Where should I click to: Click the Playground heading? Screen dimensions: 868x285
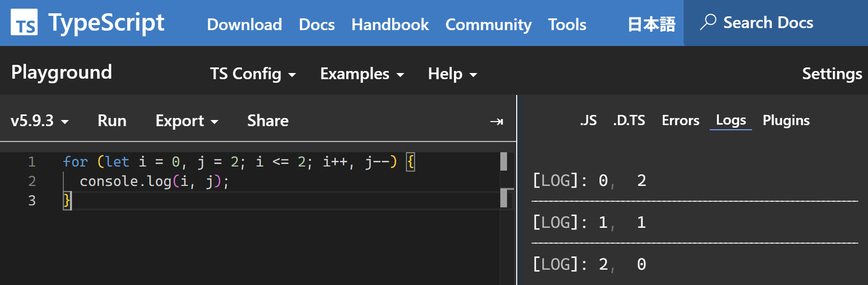click(61, 73)
